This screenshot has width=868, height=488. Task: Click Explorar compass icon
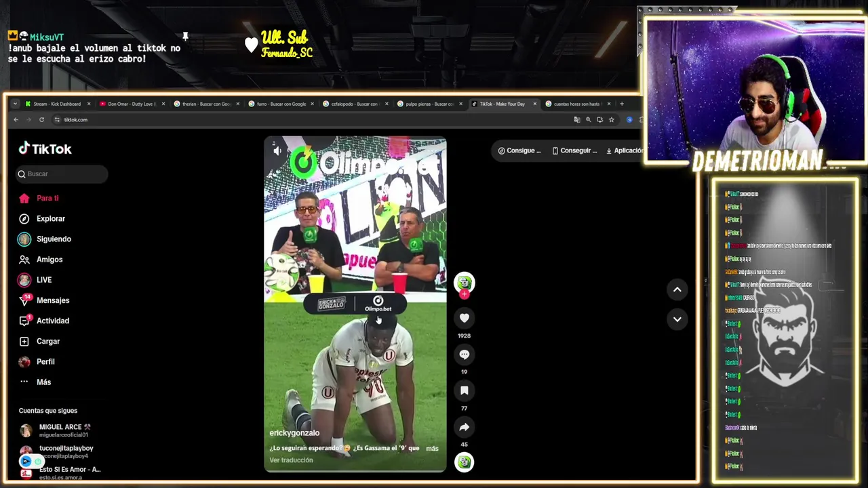coord(24,218)
